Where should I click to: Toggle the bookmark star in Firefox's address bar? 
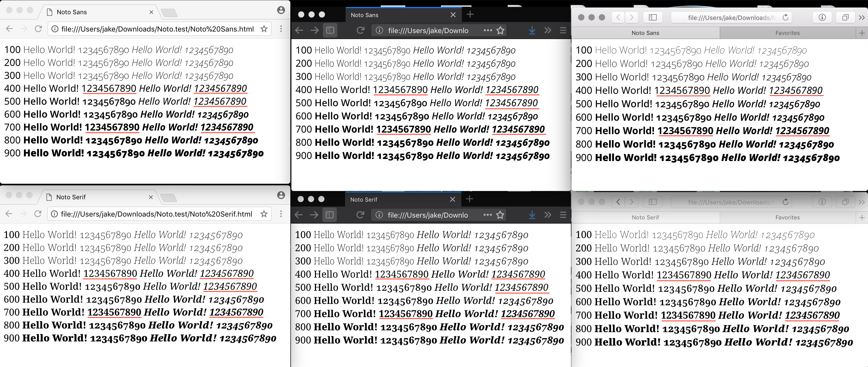click(500, 30)
